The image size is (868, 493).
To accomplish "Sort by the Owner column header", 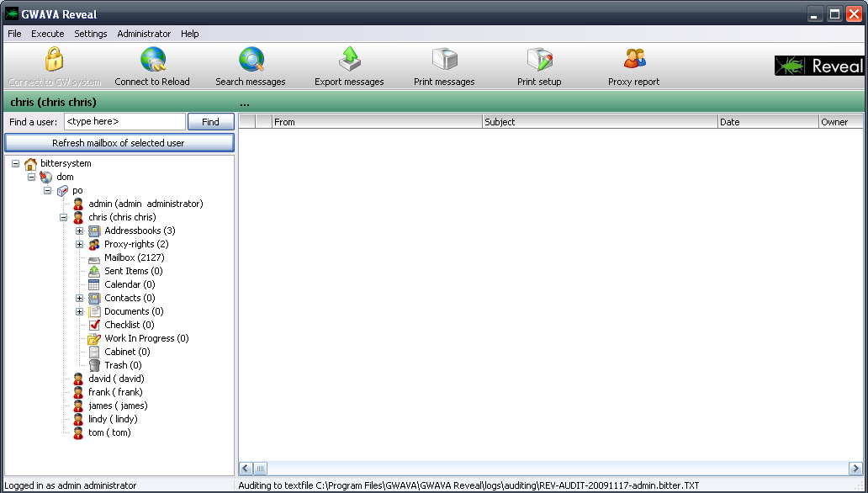I will (841, 122).
